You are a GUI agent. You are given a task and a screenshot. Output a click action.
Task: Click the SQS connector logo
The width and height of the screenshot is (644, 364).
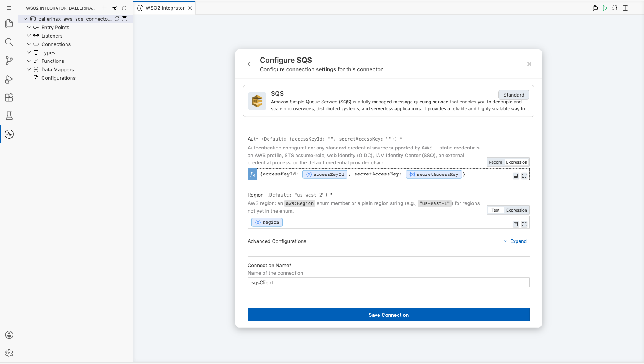coord(257,101)
